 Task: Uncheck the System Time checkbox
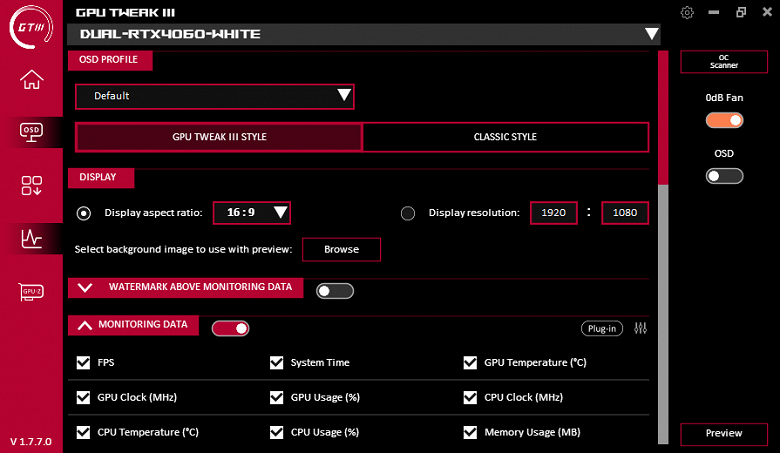pyautogui.click(x=277, y=362)
